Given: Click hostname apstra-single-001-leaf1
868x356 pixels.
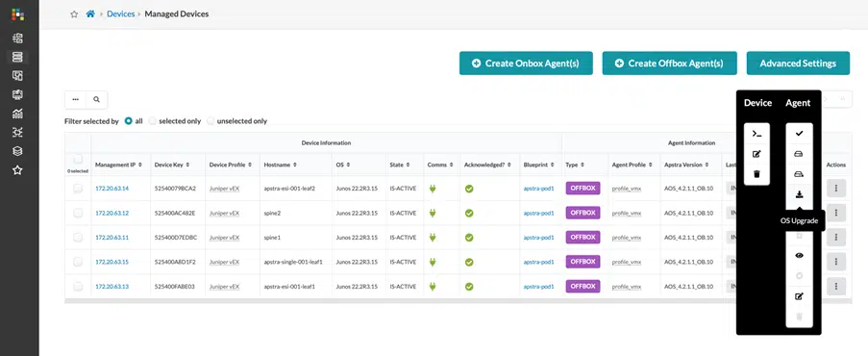Looking at the screenshot, I should [x=293, y=262].
